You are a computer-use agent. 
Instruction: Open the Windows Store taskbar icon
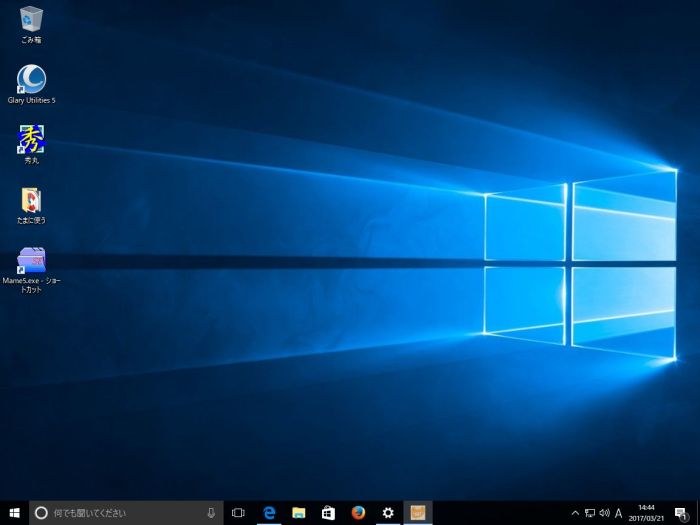[328, 513]
